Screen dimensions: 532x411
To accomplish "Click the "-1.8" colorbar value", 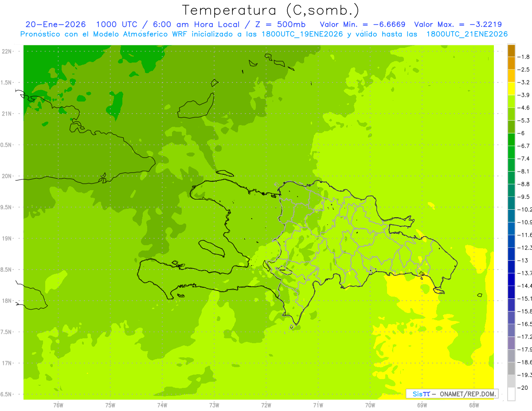I will [524, 57].
